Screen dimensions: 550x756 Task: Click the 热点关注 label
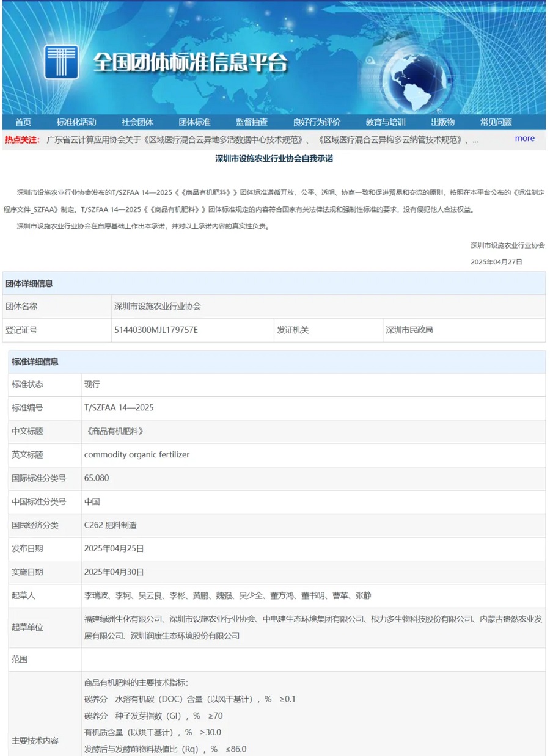[22, 140]
